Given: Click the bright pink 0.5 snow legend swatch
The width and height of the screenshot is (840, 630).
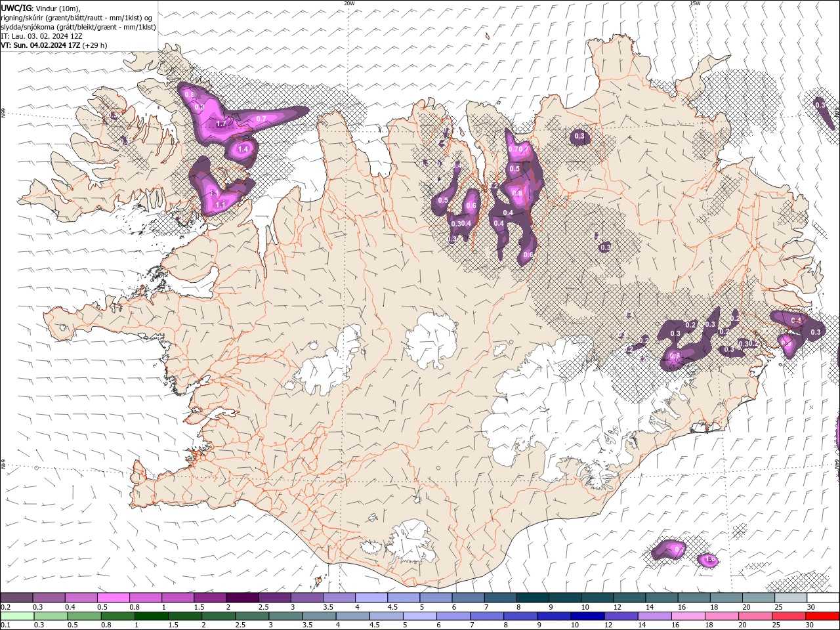Looking at the screenshot, I should (114, 598).
